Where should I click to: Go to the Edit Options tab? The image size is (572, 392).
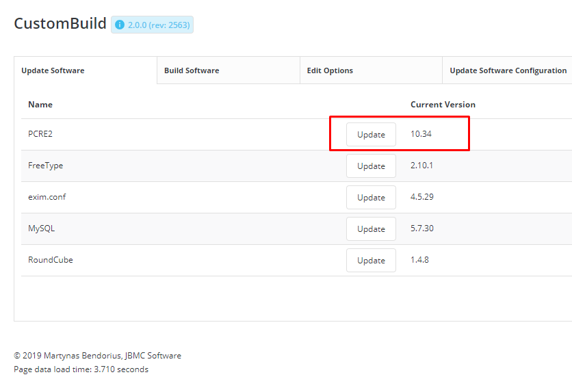[330, 70]
